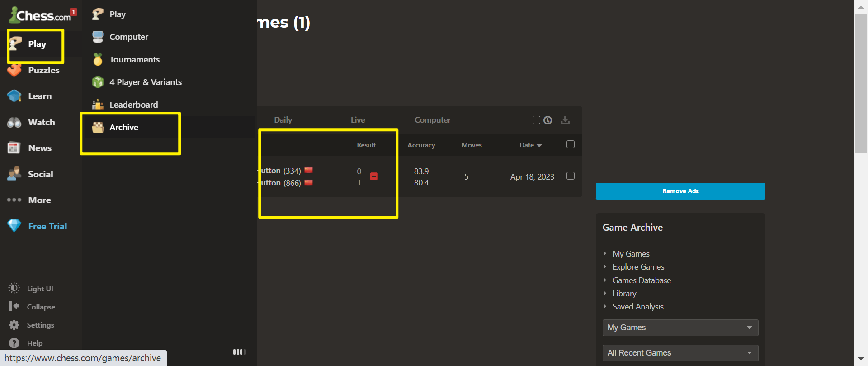Screen dimensions: 868x366
Task: Select Computer in the Play submenu
Action: 129,37
